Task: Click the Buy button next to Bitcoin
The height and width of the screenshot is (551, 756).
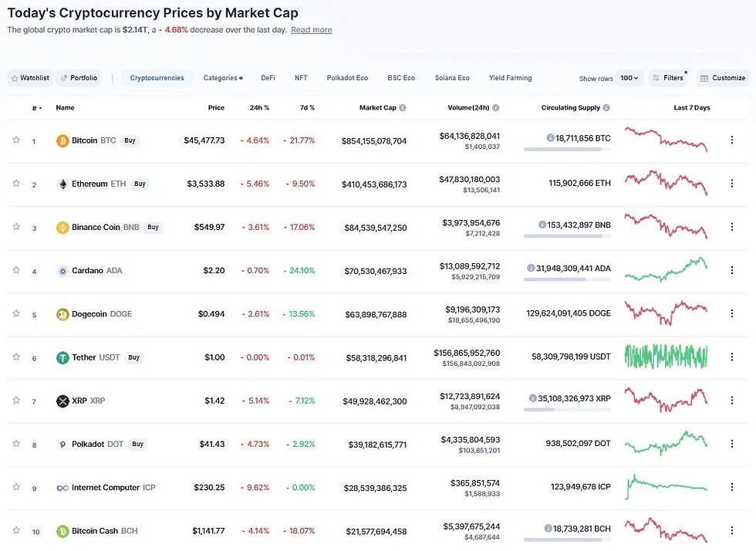Action: 130,140
